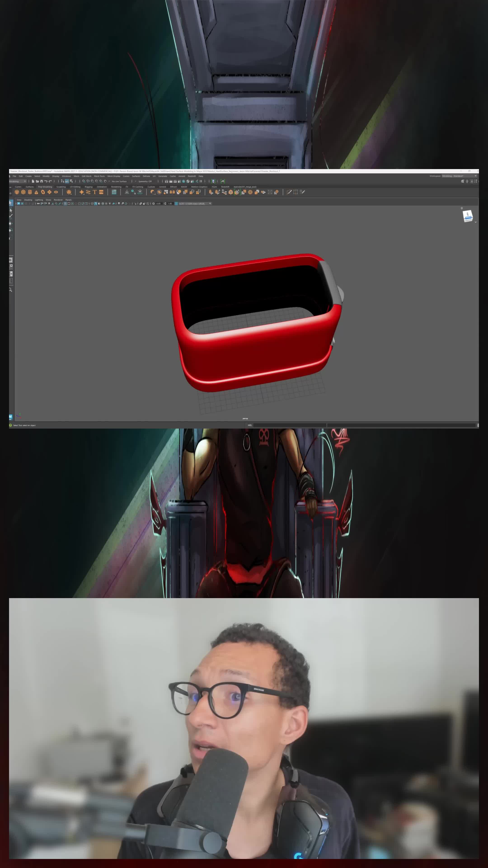The height and width of the screenshot is (868, 488).
Task: Select the Rotate tool in the toolbox
Action: (x=11, y=231)
